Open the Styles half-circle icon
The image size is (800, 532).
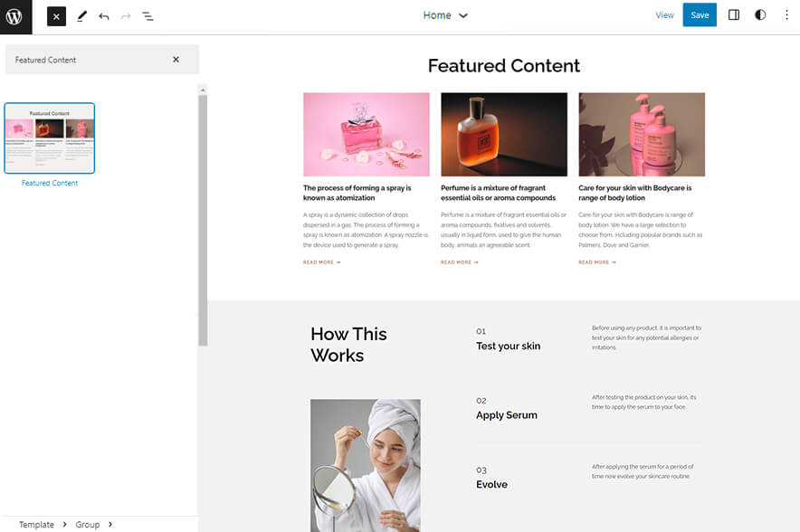[x=760, y=14]
